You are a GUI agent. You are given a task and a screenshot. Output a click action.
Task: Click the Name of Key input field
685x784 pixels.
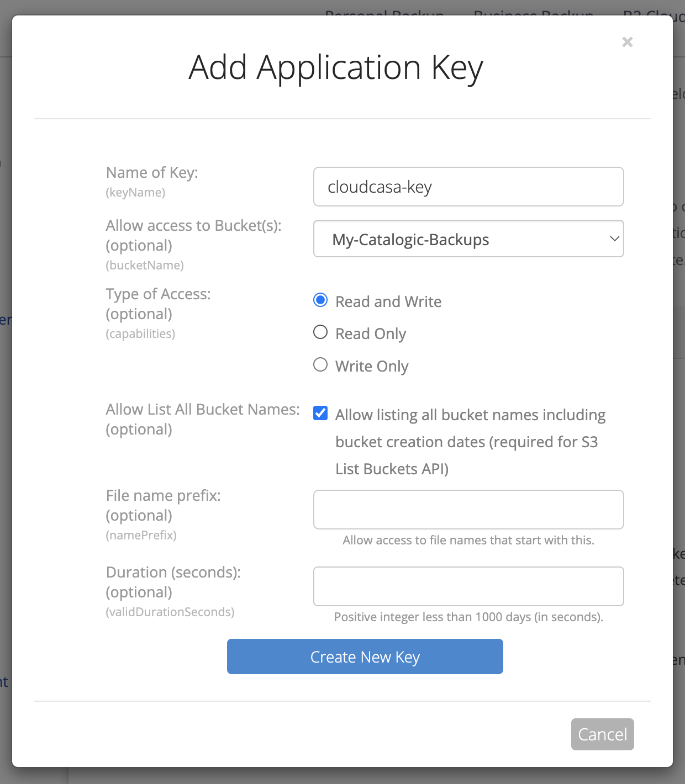tap(468, 187)
